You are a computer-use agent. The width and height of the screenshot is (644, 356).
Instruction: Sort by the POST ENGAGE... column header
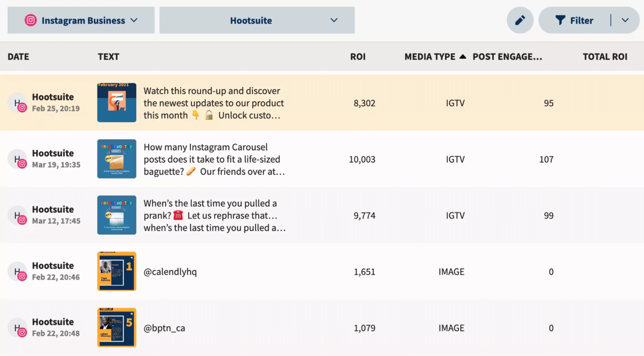[x=507, y=57]
